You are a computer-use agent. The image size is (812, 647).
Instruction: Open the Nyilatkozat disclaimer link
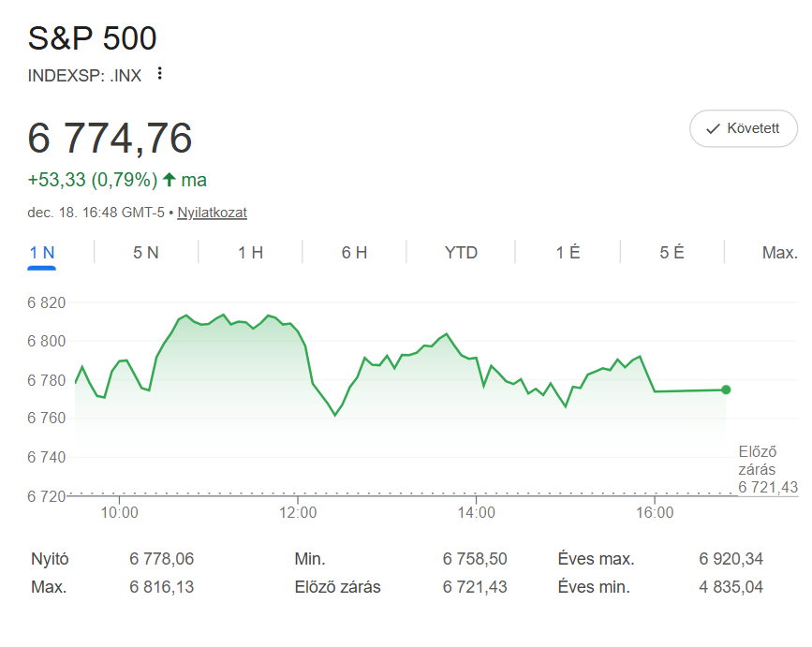click(x=213, y=213)
